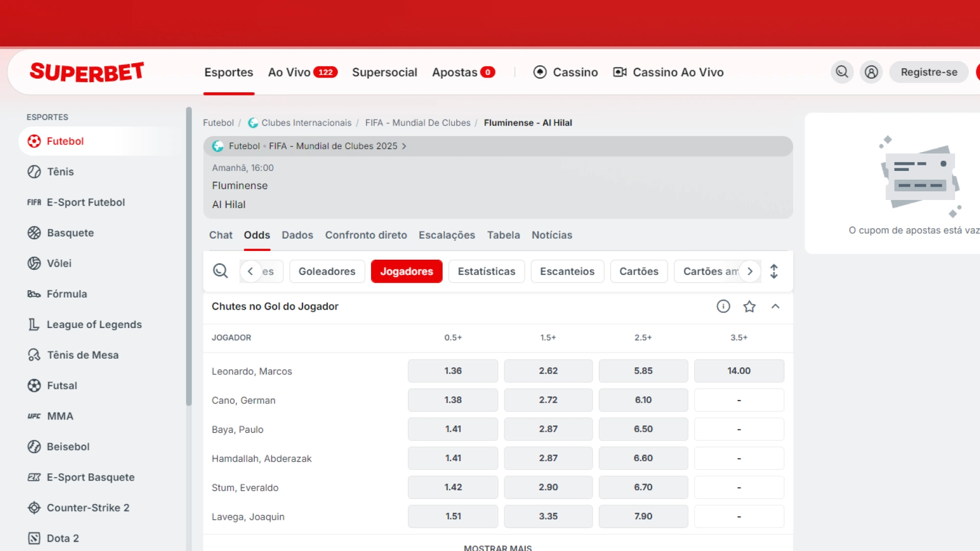Viewport: 980px width, 551px height.
Task: Switch to the Escalações tab
Action: (x=447, y=235)
